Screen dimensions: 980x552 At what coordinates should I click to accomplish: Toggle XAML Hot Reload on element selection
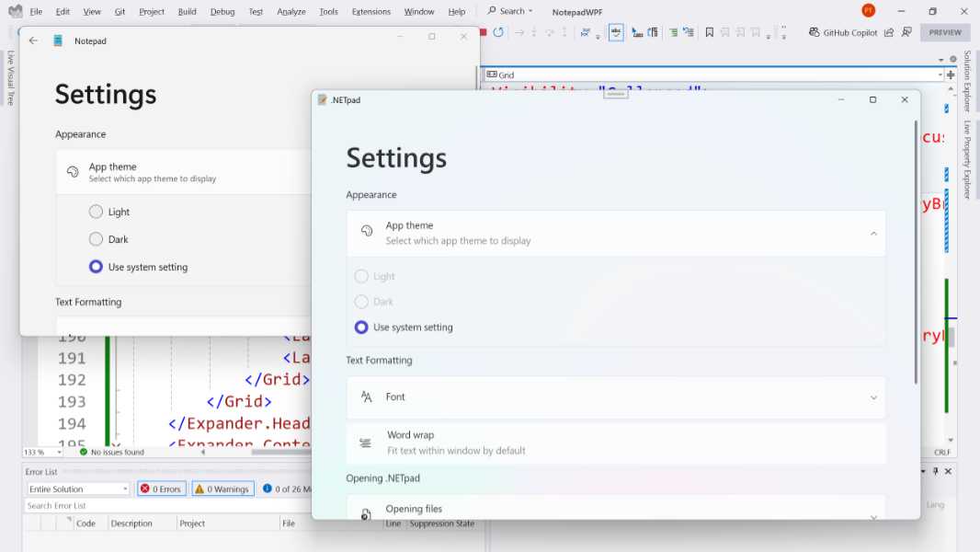[x=615, y=31]
